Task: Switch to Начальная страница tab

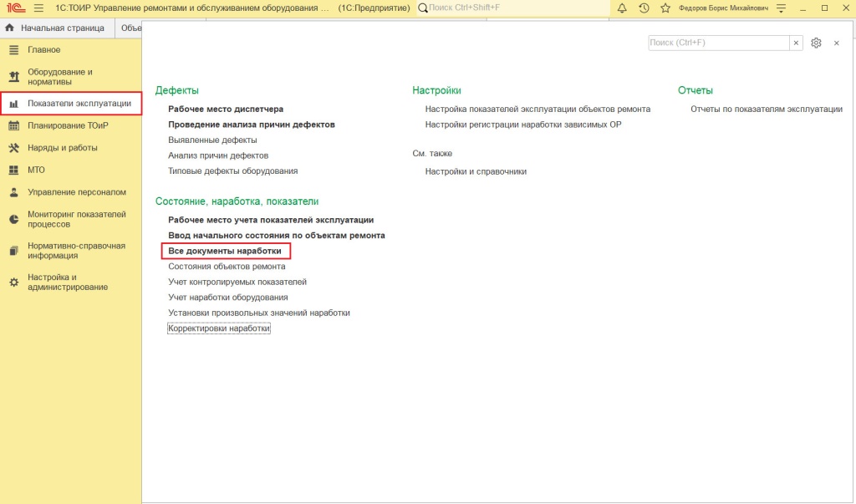Action: click(58, 28)
